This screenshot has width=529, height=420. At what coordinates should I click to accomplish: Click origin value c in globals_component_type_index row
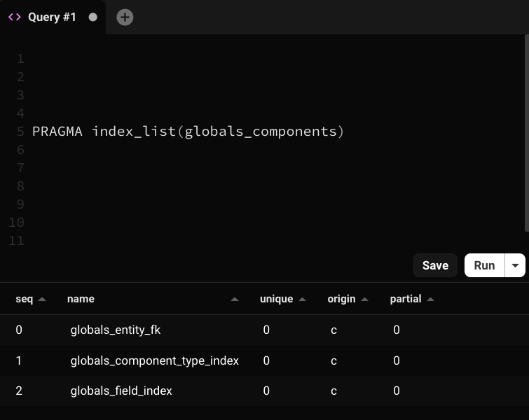334,361
